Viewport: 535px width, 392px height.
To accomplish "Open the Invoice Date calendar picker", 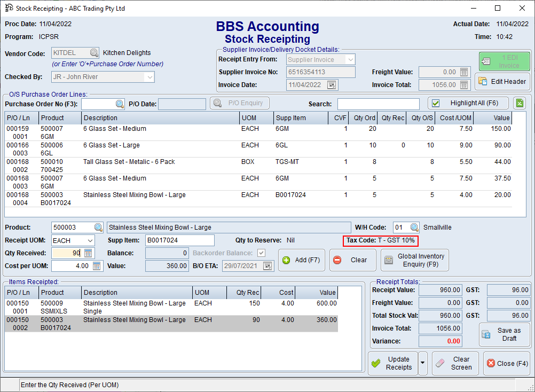I will click(332, 85).
